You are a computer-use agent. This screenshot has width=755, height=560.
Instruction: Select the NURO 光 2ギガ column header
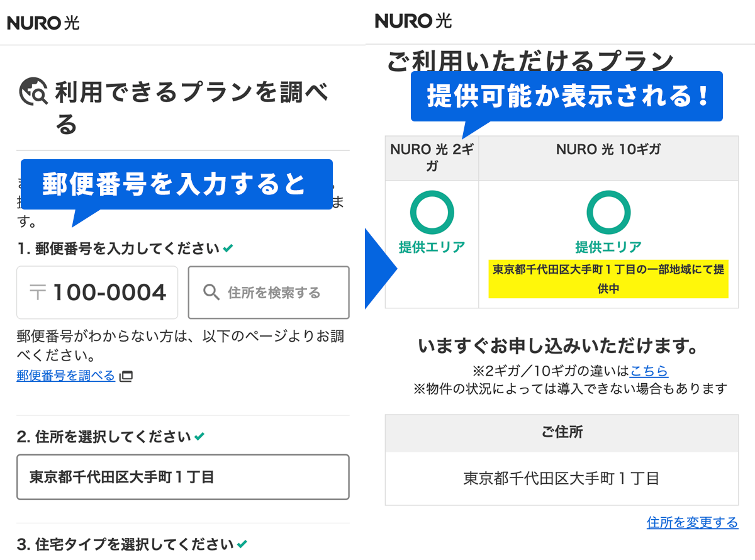point(432,158)
